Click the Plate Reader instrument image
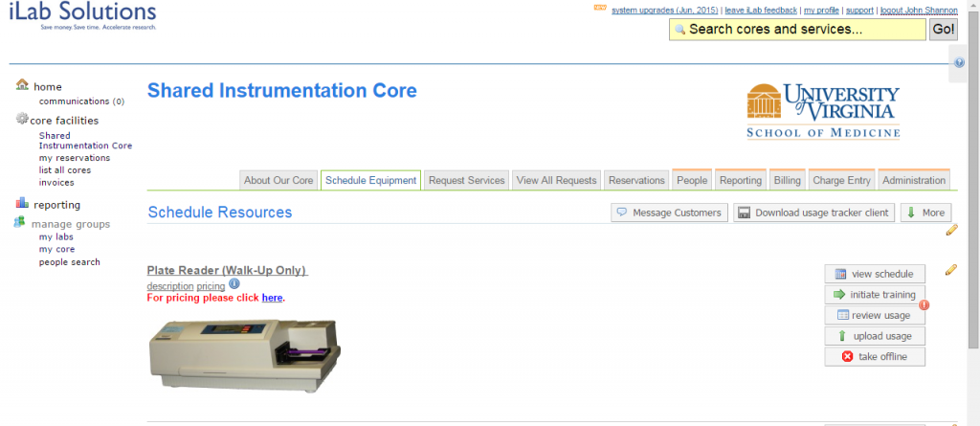 click(245, 355)
